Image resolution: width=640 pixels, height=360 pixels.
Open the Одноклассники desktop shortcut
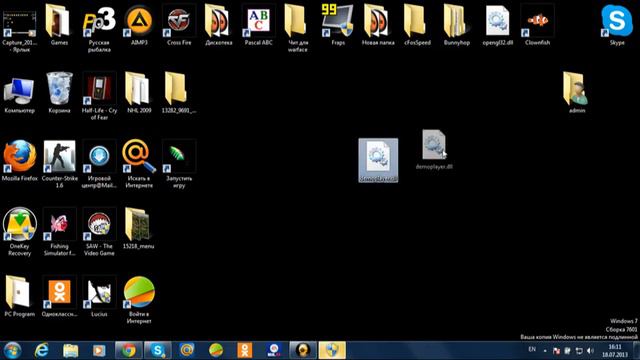pyautogui.click(x=59, y=297)
